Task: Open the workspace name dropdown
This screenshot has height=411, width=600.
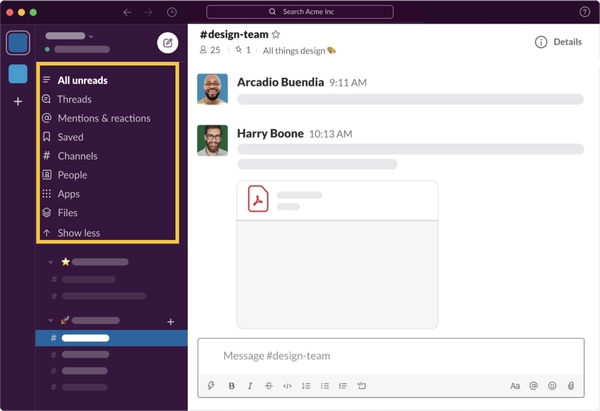Action: pyautogui.click(x=69, y=36)
